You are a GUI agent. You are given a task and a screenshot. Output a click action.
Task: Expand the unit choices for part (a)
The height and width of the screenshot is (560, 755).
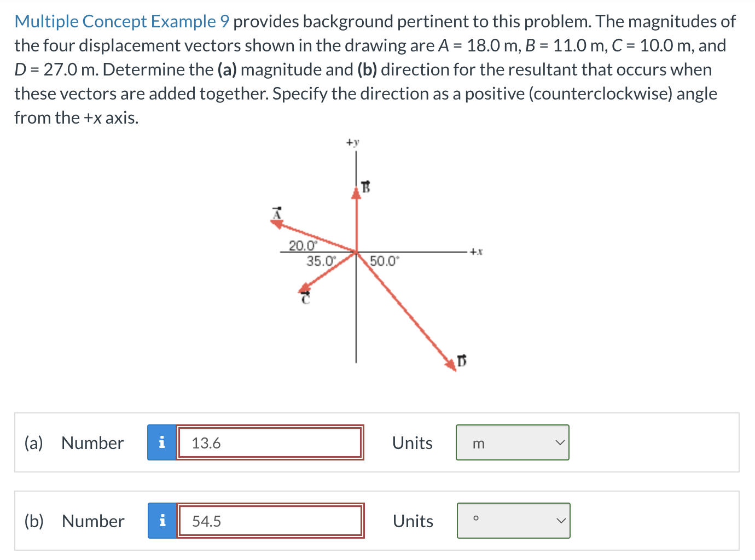coord(512,442)
